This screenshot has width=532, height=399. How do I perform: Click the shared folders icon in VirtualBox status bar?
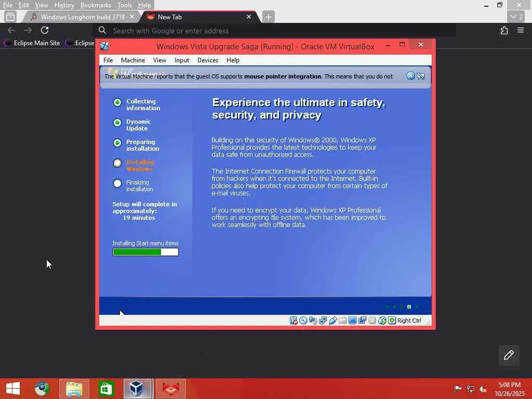[343, 321]
